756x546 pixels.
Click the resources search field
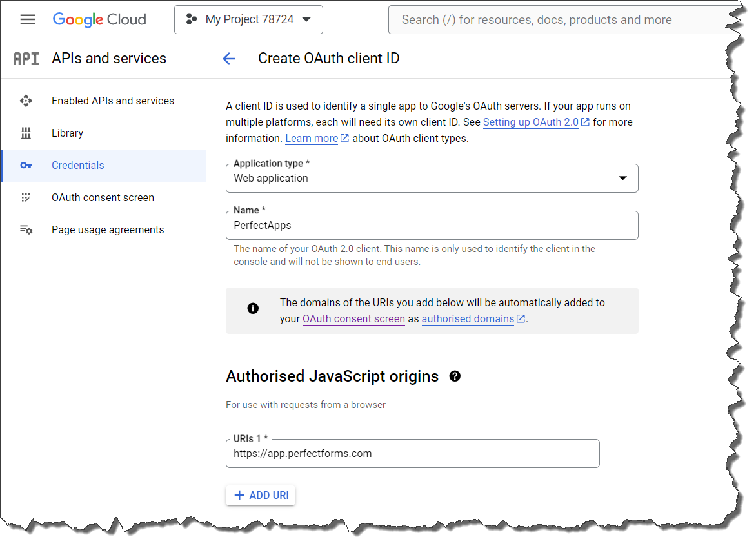click(x=564, y=20)
